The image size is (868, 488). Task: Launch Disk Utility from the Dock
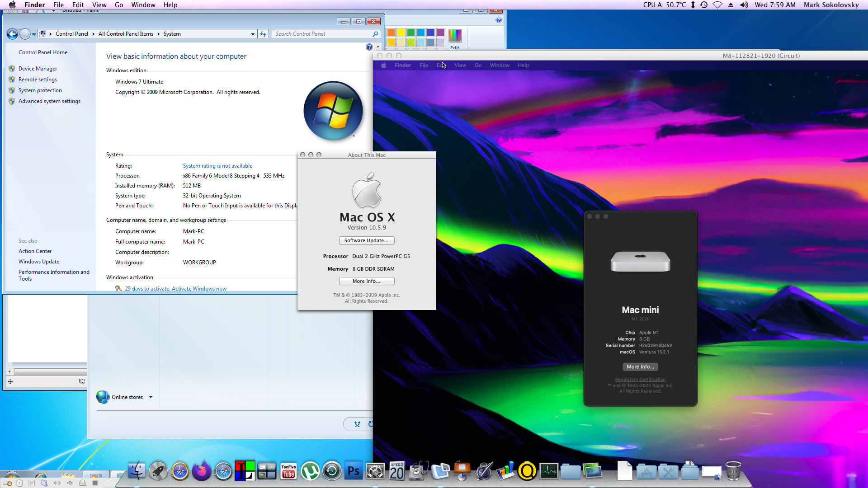(419, 471)
